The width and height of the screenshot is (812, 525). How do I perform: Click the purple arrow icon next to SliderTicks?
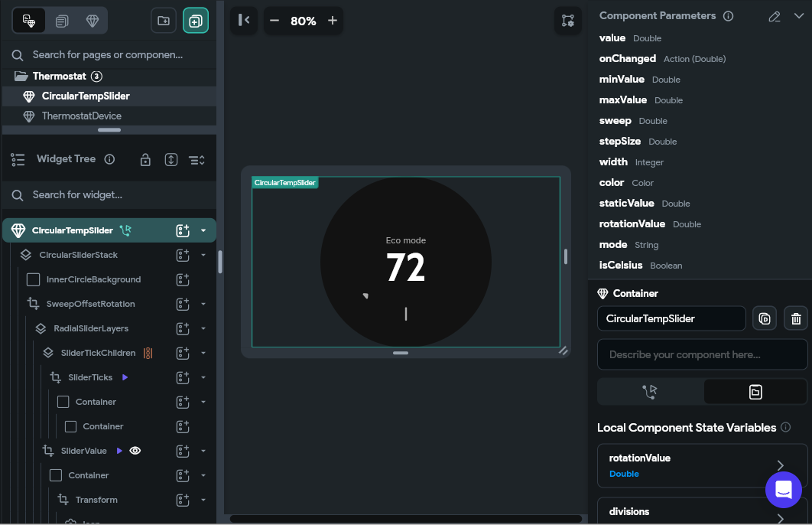click(125, 377)
